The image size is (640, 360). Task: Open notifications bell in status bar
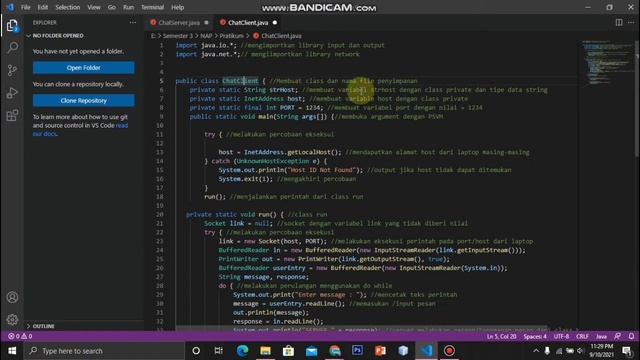pyautogui.click(x=631, y=336)
